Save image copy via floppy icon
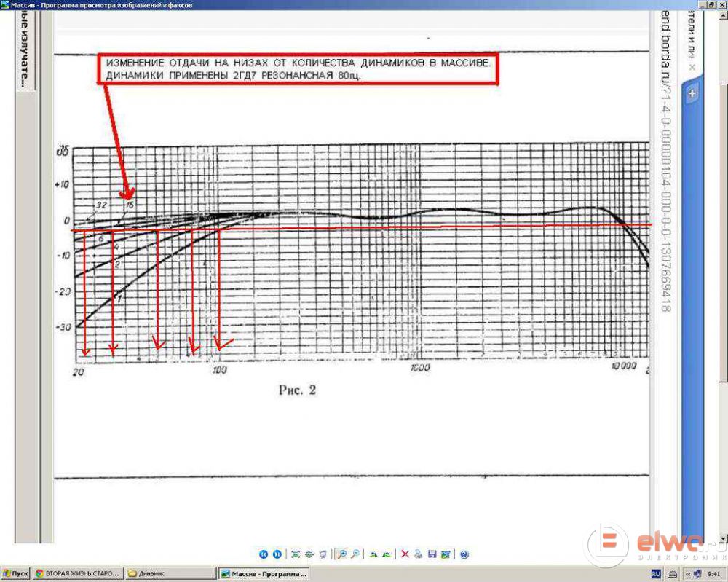 pos(432,554)
